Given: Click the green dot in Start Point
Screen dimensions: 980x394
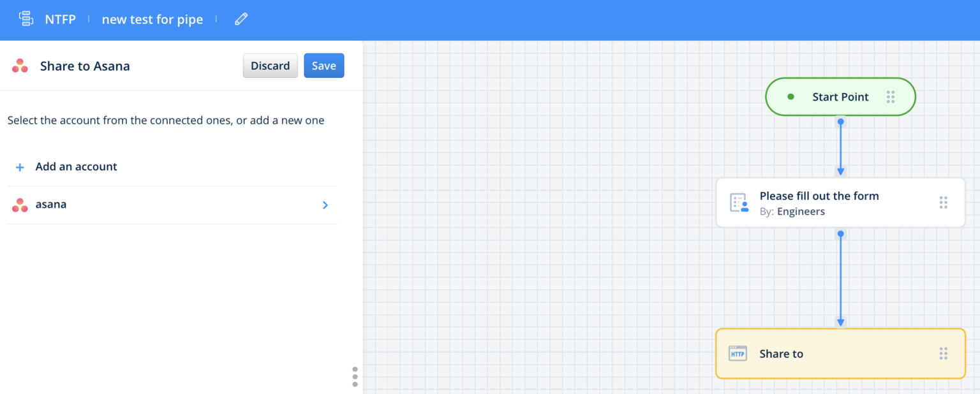Looking at the screenshot, I should pyautogui.click(x=791, y=97).
